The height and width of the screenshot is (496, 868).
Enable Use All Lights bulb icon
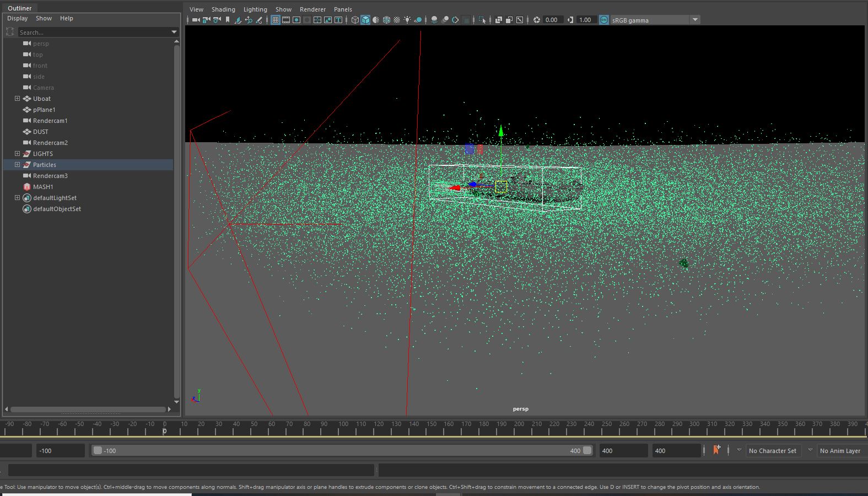click(x=407, y=20)
